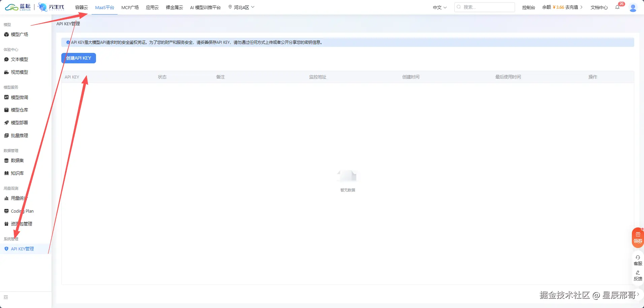The height and width of the screenshot is (308, 644).
Task: Expand 河北4区 region dropdown
Action: point(241,7)
